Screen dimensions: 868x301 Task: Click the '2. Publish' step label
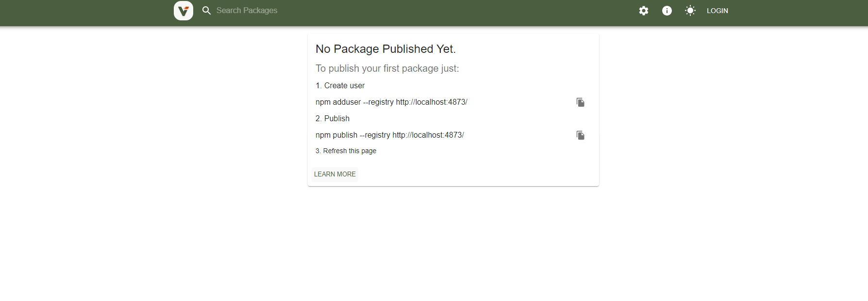pos(333,119)
